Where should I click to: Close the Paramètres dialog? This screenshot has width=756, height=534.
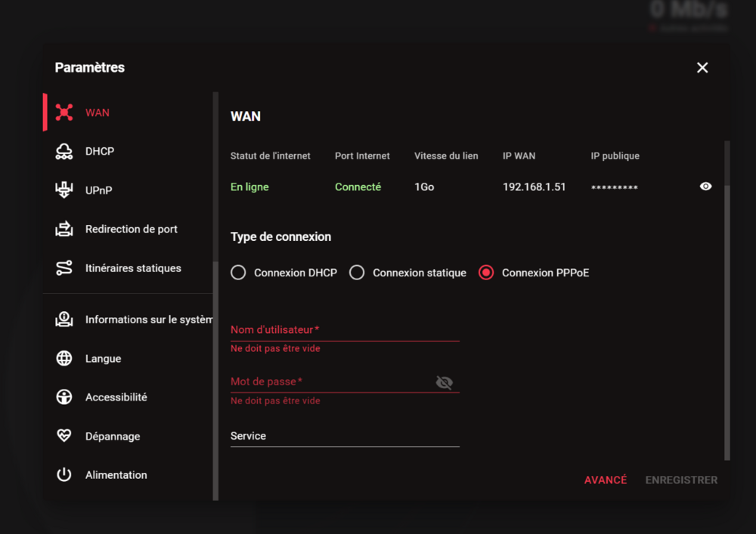pyautogui.click(x=702, y=68)
